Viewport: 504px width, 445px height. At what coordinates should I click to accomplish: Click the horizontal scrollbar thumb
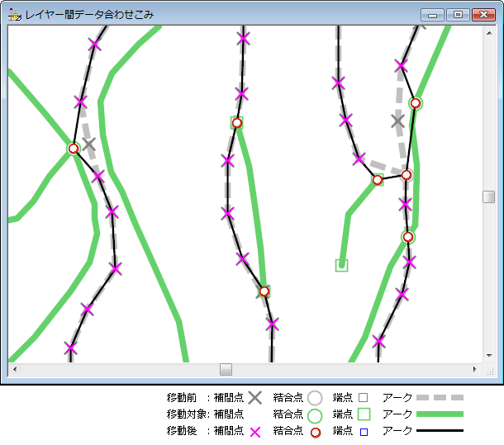[226, 370]
